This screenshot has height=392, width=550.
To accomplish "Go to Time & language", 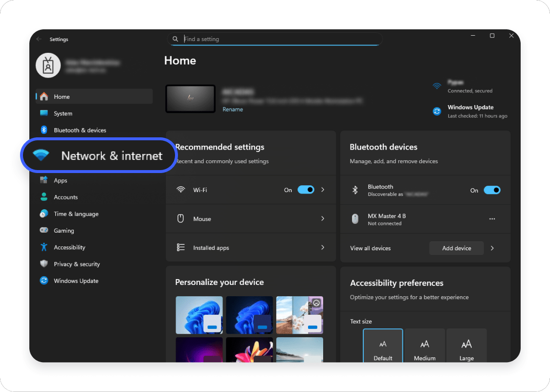I will (x=94, y=214).
